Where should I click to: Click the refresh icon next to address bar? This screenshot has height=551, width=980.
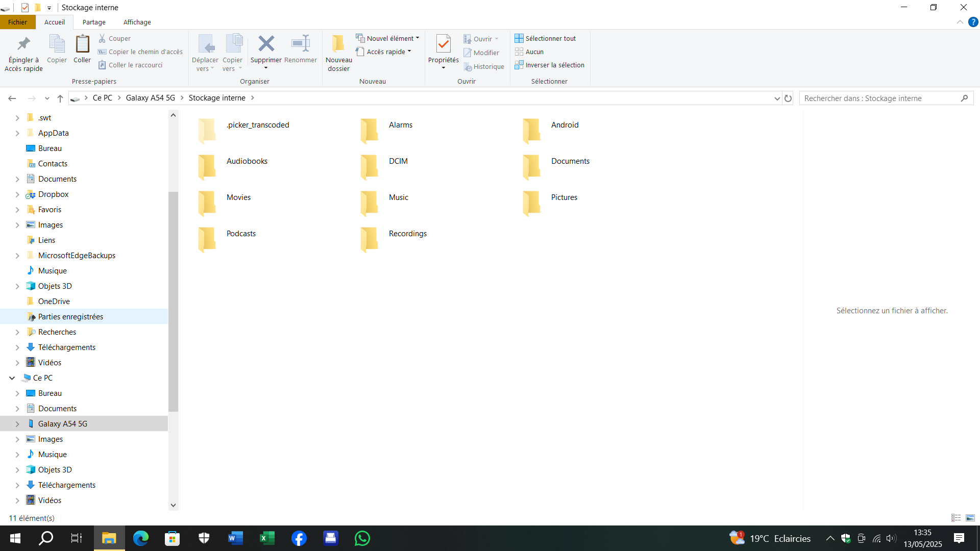(788, 98)
